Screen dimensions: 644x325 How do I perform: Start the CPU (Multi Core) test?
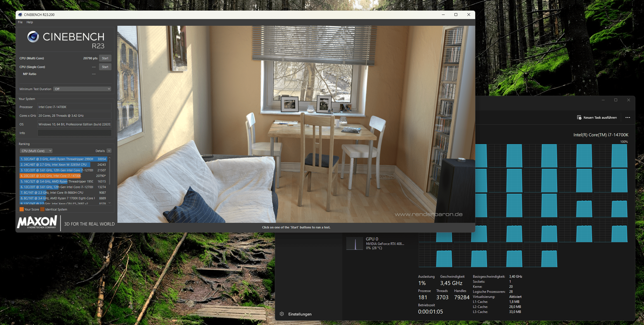pos(105,58)
